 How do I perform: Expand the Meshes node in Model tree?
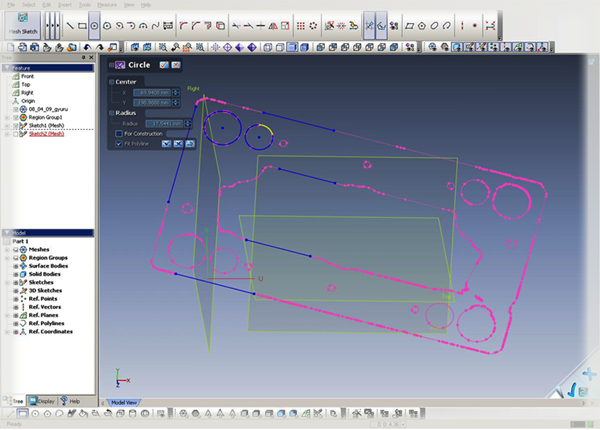click(x=5, y=250)
